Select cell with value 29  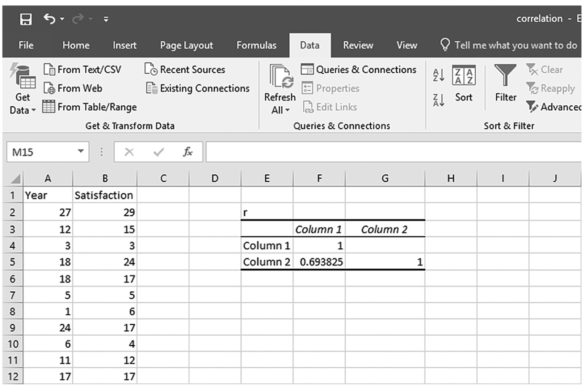105,212
